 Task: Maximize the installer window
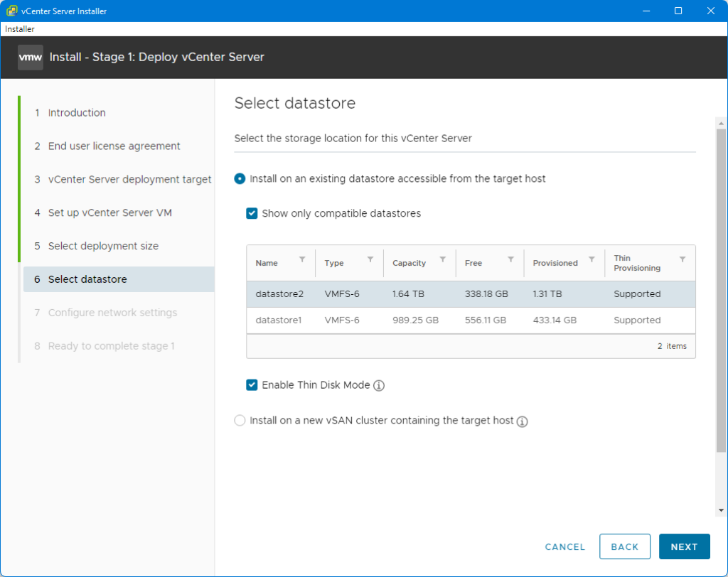[678, 11]
